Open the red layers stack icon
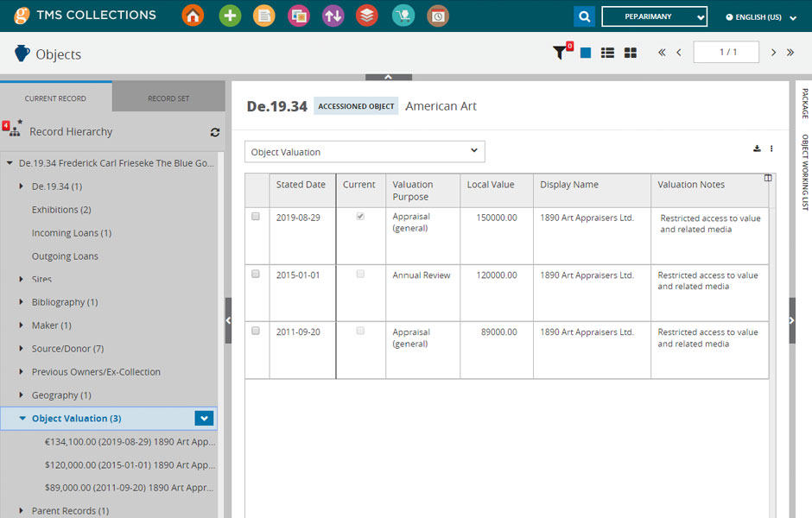 (x=367, y=16)
